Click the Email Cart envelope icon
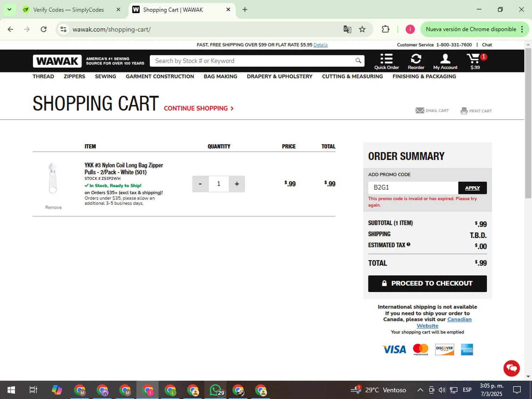This screenshot has height=399, width=532. 420,111
